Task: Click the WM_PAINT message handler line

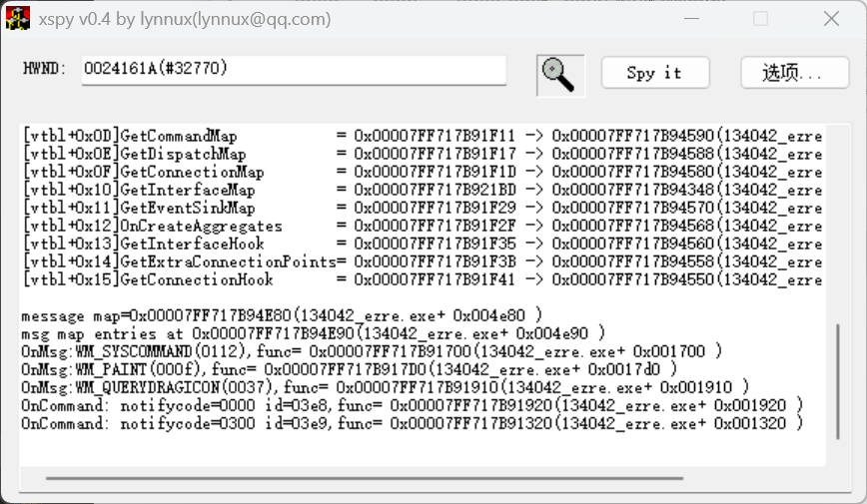Action: 350,369
